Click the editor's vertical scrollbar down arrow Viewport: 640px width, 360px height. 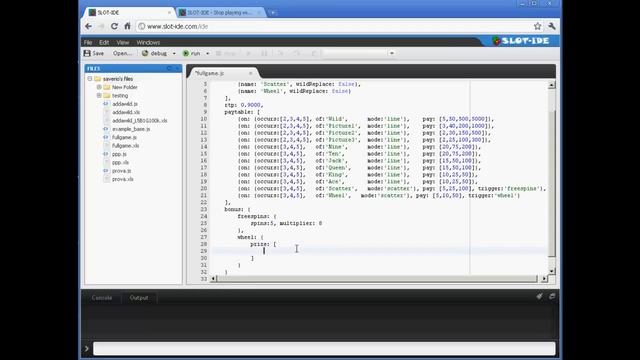(x=551, y=271)
